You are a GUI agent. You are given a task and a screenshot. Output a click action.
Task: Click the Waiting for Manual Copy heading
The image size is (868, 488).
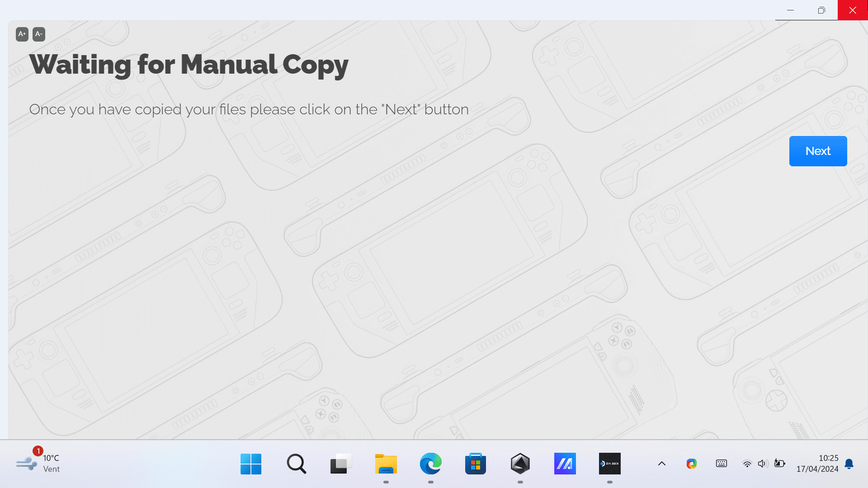pos(189,65)
